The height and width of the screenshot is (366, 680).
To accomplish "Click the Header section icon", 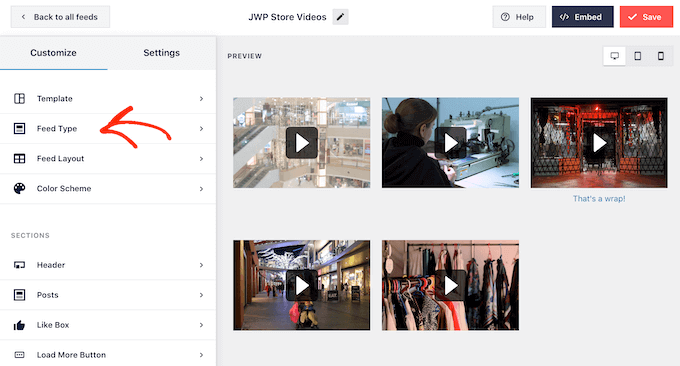I will [x=20, y=265].
